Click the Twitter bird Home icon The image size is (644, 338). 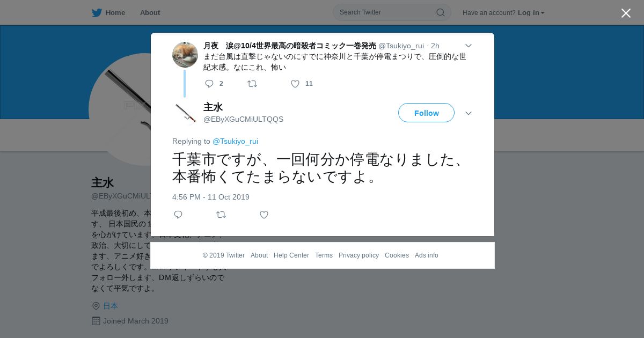pyautogui.click(x=97, y=12)
